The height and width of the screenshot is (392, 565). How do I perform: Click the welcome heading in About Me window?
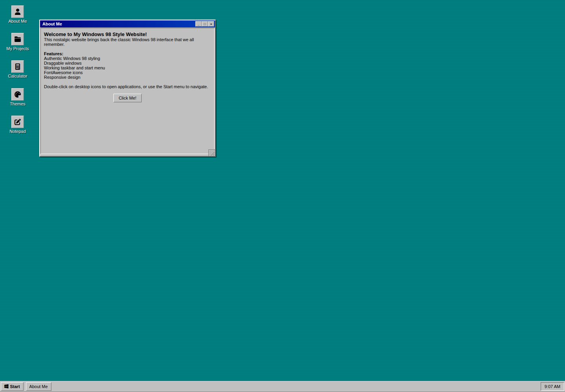(95, 34)
